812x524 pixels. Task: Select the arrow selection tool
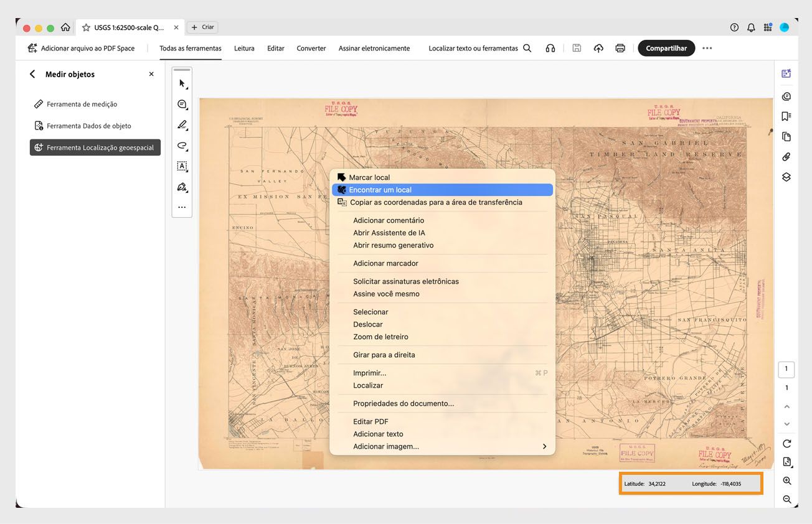[182, 83]
